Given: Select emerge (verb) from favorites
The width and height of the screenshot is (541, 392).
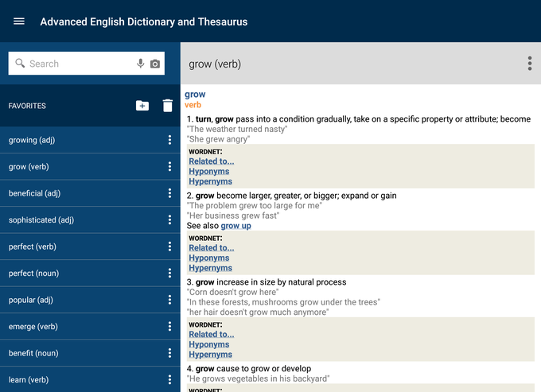Looking at the screenshot, I should tap(33, 326).
